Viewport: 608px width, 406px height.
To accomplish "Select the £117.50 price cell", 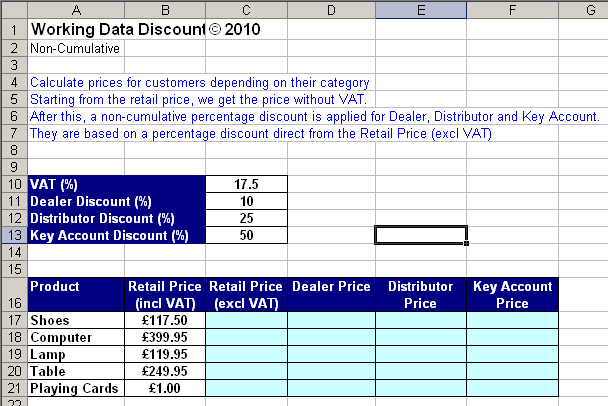I will click(165, 320).
